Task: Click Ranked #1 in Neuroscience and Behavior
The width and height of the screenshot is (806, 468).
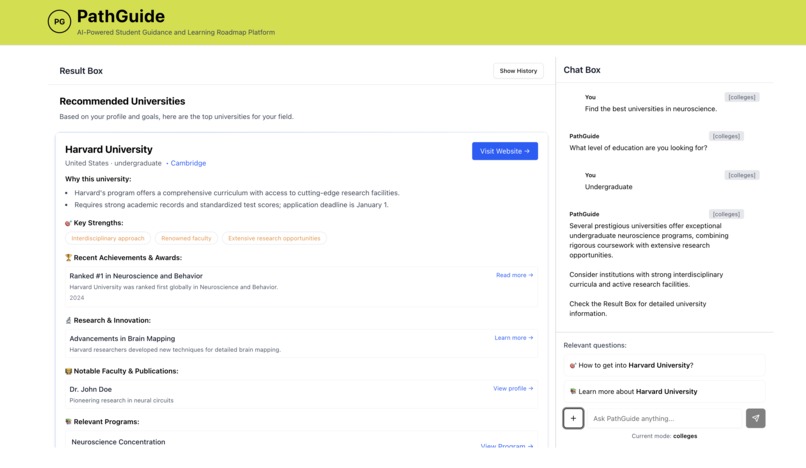Action: tap(136, 276)
